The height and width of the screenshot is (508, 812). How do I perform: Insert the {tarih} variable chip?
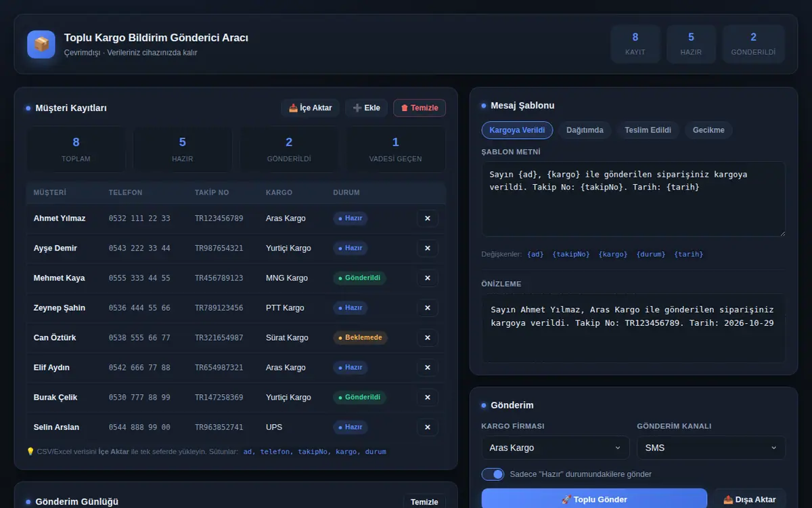689,254
